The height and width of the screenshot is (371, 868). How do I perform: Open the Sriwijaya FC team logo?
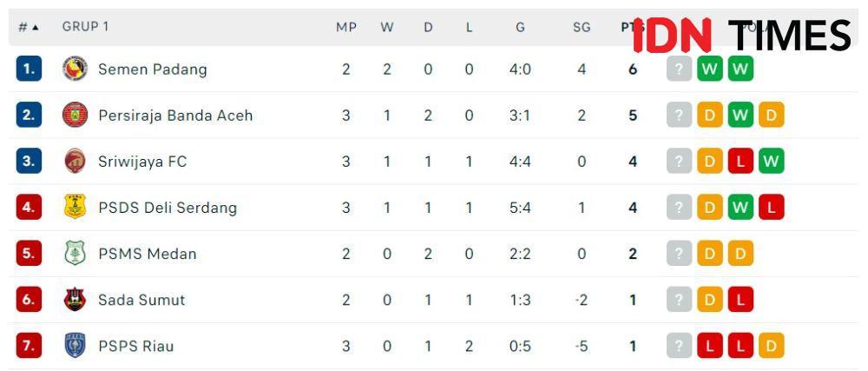coord(75,161)
